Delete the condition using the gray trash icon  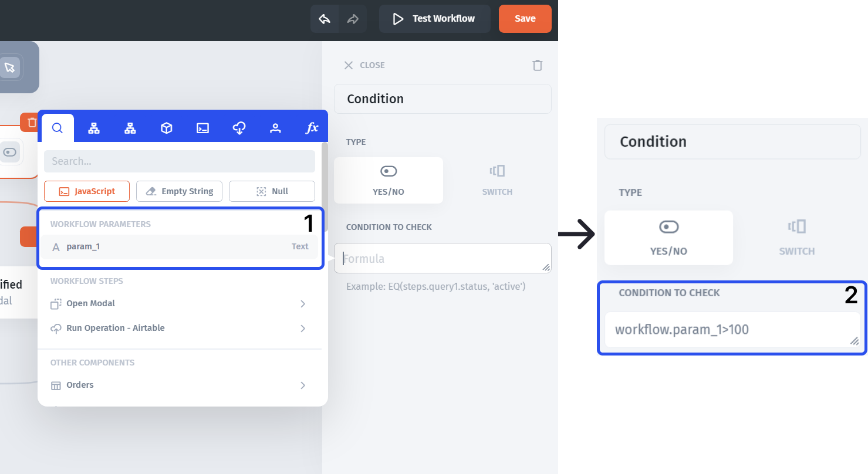pos(537,65)
